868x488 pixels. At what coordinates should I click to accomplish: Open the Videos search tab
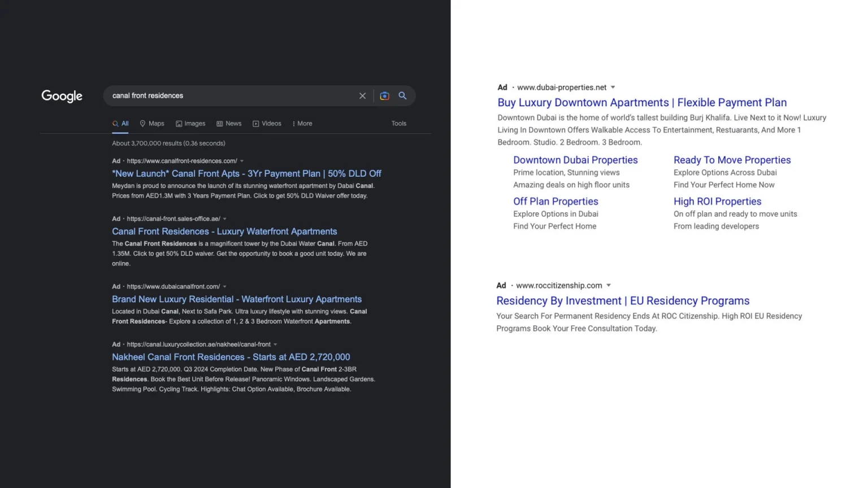[x=267, y=124]
